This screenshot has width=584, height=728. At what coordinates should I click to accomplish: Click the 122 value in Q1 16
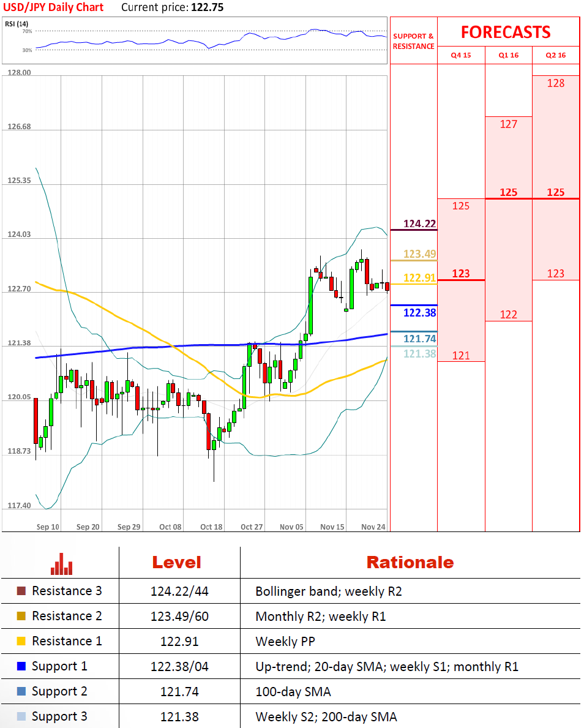(508, 315)
